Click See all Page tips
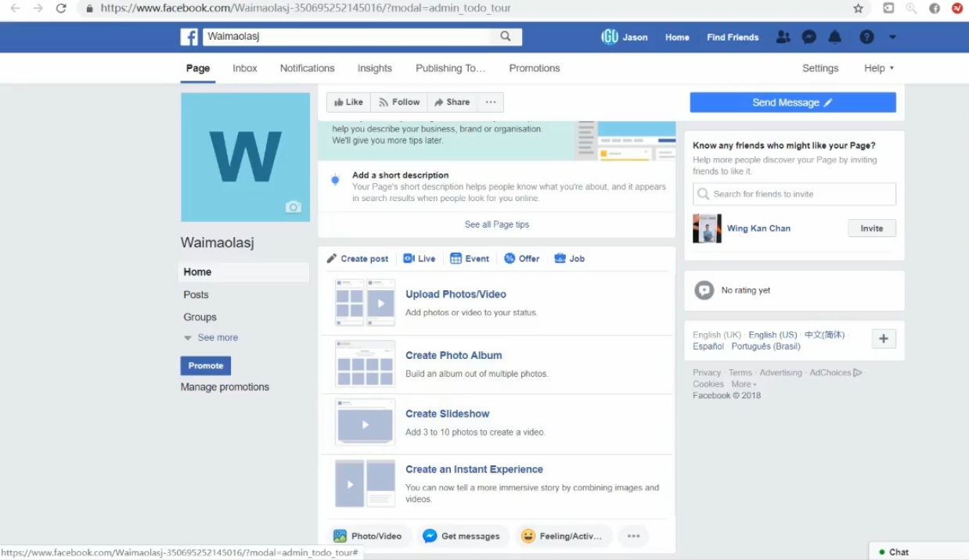The height and width of the screenshot is (560, 969). click(497, 224)
